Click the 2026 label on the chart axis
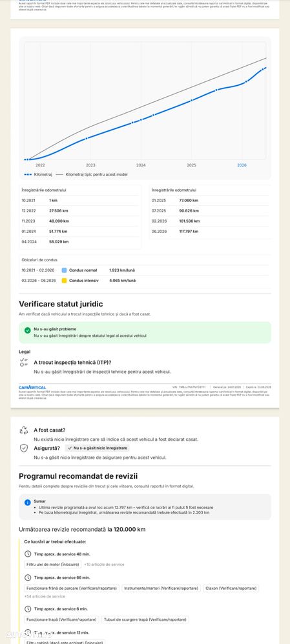 tap(242, 165)
